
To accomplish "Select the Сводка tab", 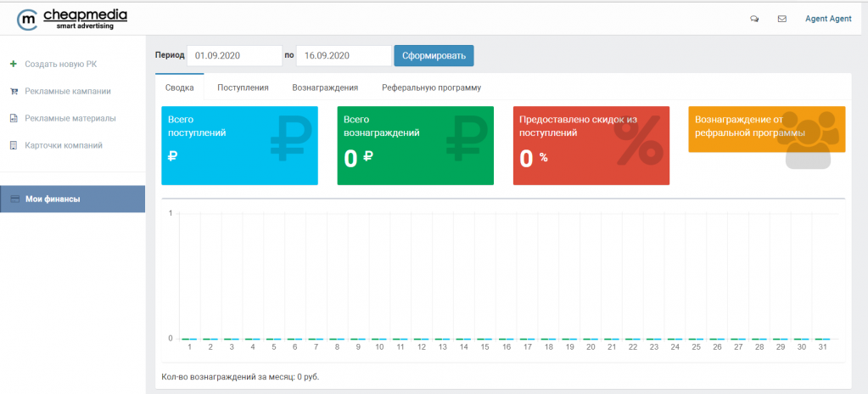I will coord(179,87).
